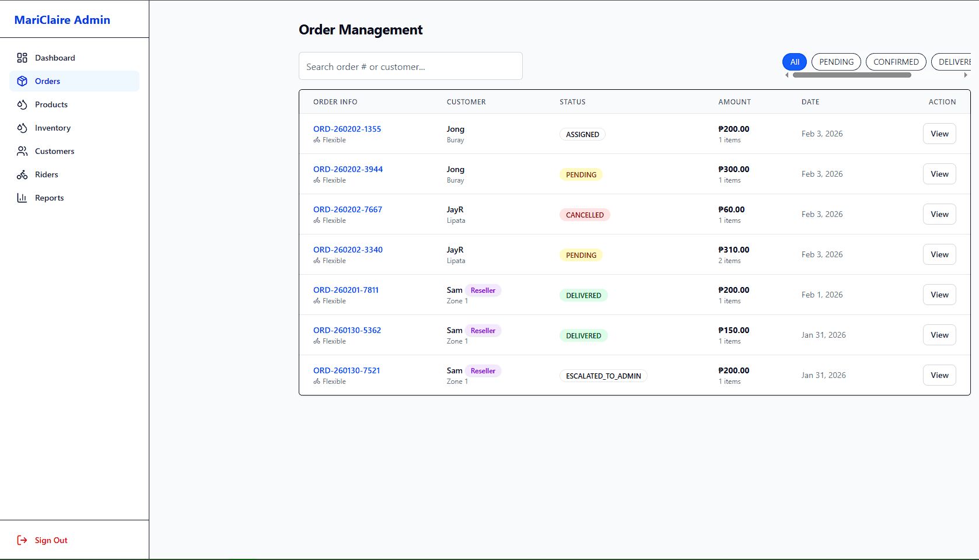Screen dimensions: 979x560
Task: Enable the PENDING status filter
Action: (836, 62)
